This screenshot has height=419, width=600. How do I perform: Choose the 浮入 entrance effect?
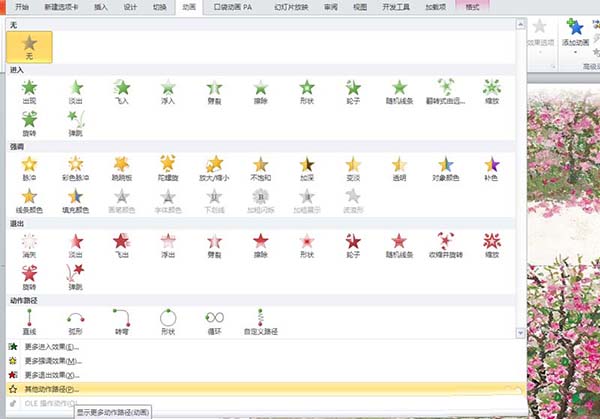[168, 92]
